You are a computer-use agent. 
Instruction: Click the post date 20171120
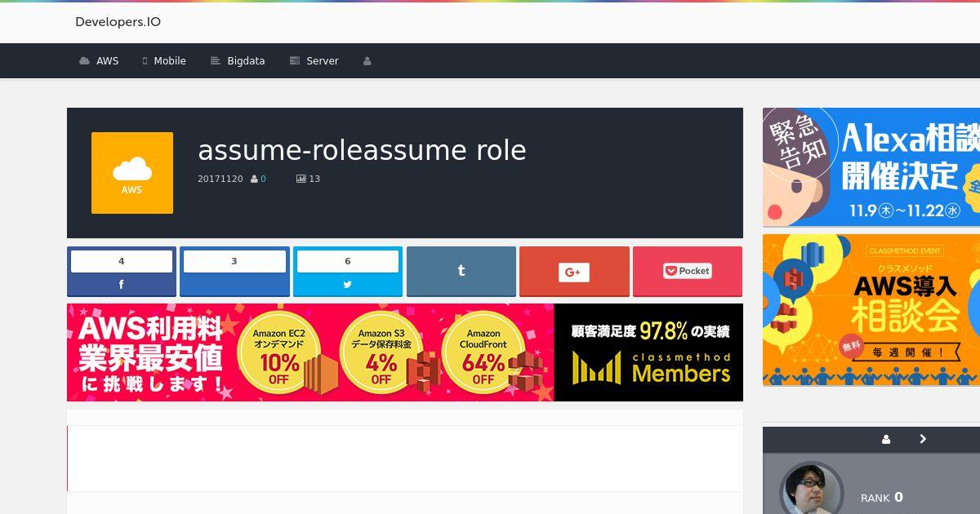click(x=220, y=179)
